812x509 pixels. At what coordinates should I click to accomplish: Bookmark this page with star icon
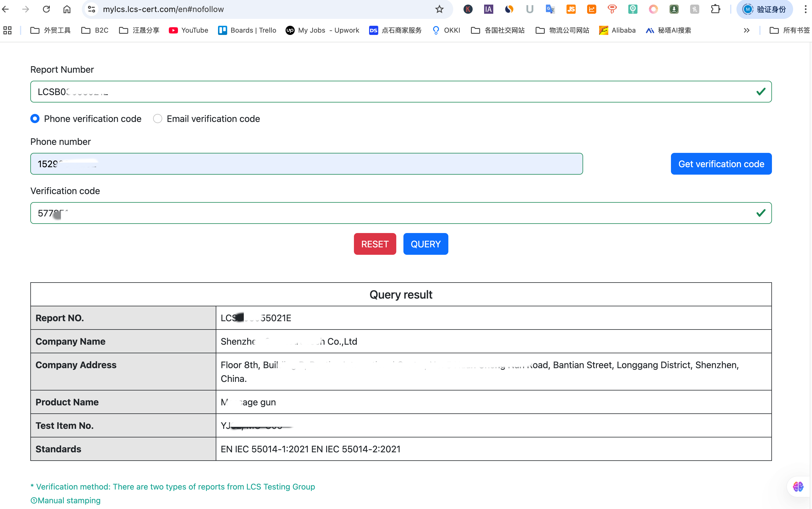point(439,9)
